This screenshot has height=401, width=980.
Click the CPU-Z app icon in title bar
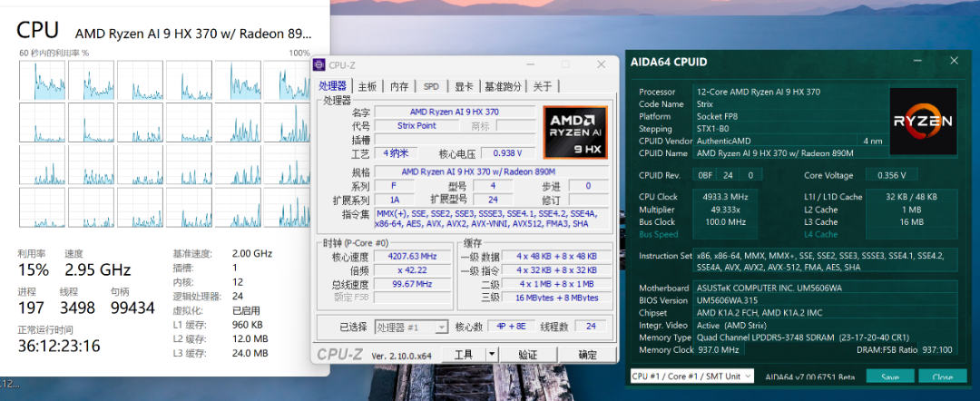[318, 65]
